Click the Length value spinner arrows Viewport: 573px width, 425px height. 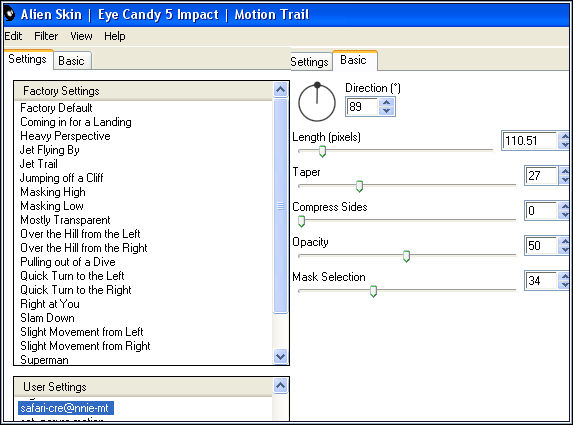pos(565,141)
